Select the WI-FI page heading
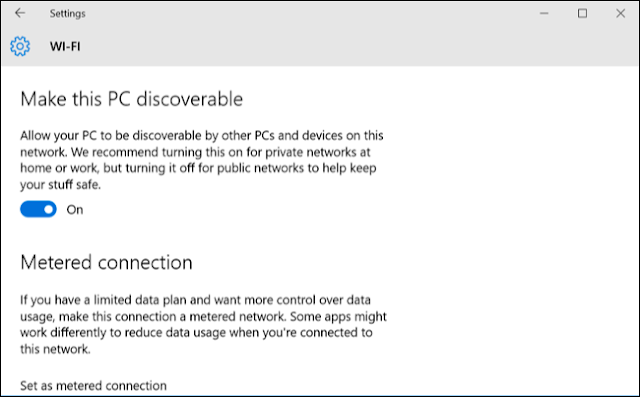The height and width of the screenshot is (397, 640). pos(65,46)
